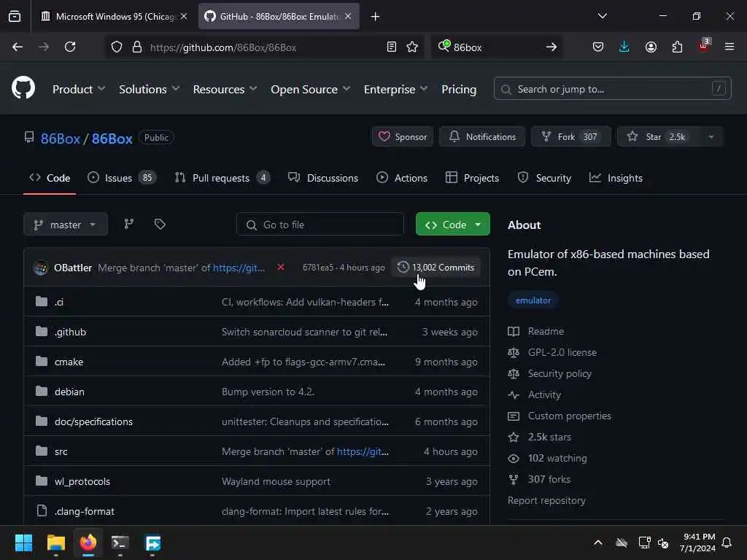The height and width of the screenshot is (560, 747).
Task: Open the Firefox account icon
Action: click(x=651, y=47)
